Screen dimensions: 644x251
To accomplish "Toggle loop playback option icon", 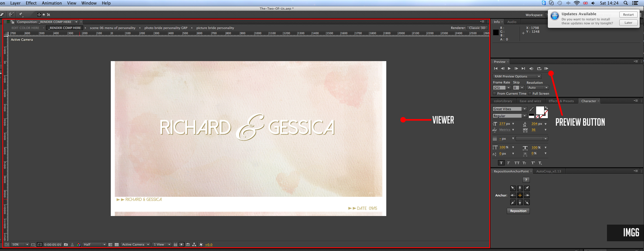I will [x=539, y=69].
